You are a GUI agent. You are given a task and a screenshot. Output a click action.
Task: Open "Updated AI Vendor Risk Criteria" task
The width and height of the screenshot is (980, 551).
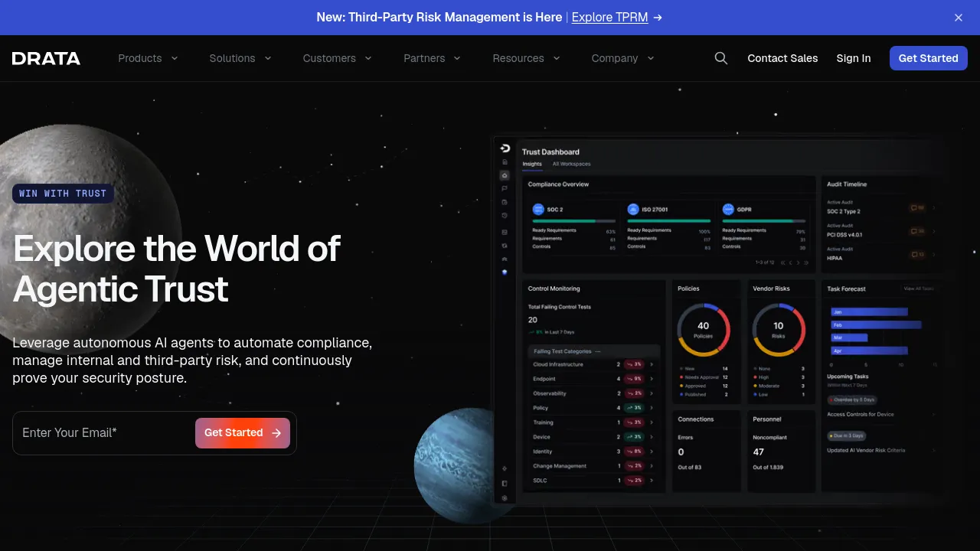click(x=866, y=450)
